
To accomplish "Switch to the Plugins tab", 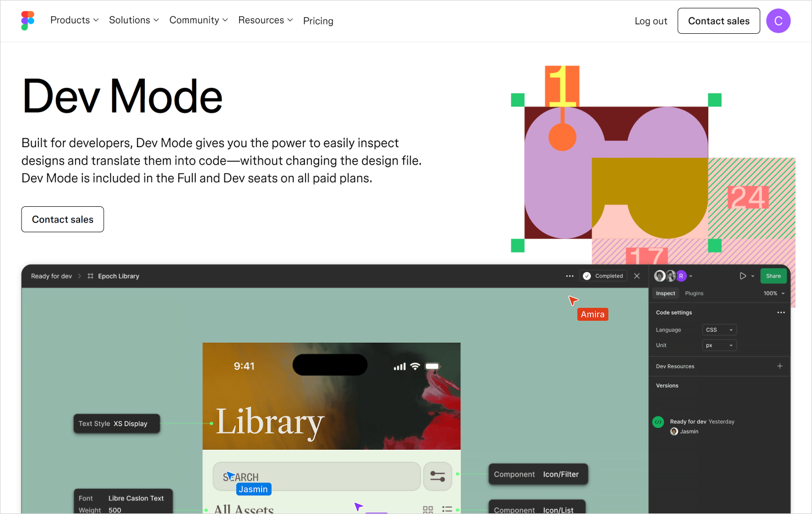I will (694, 293).
